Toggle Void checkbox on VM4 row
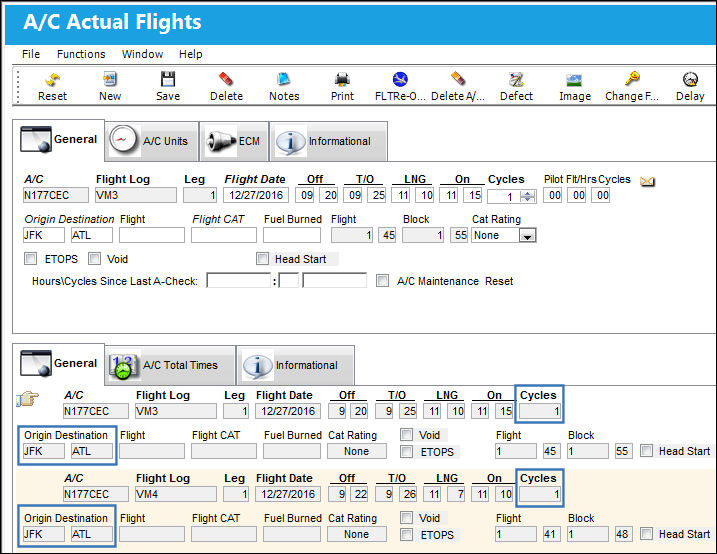Viewport: 717px width, 554px height. [406, 517]
